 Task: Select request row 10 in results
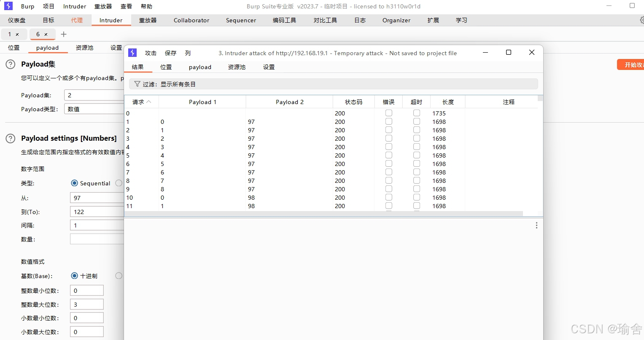(331, 197)
